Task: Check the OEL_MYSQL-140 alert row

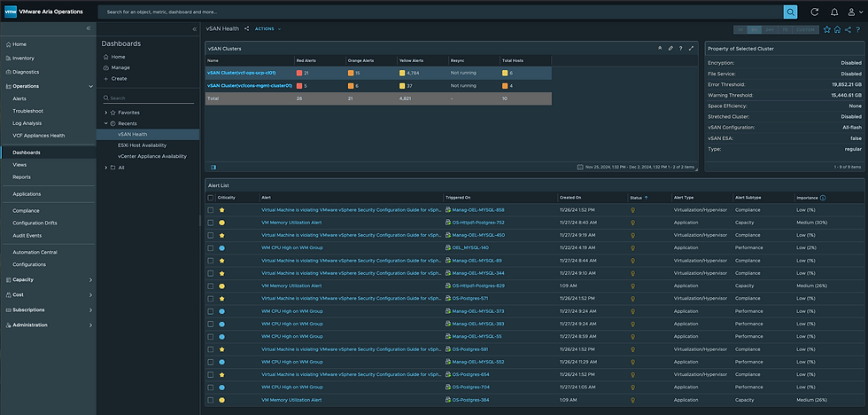Action: coord(211,247)
